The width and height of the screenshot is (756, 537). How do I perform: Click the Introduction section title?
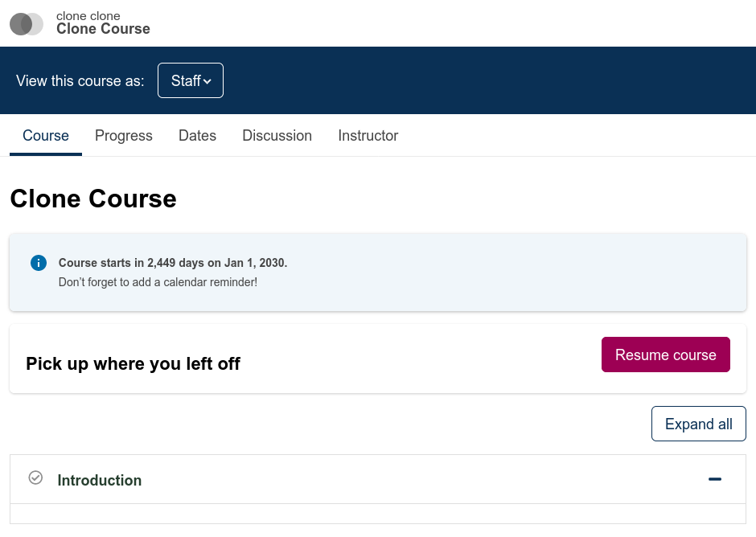[99, 480]
